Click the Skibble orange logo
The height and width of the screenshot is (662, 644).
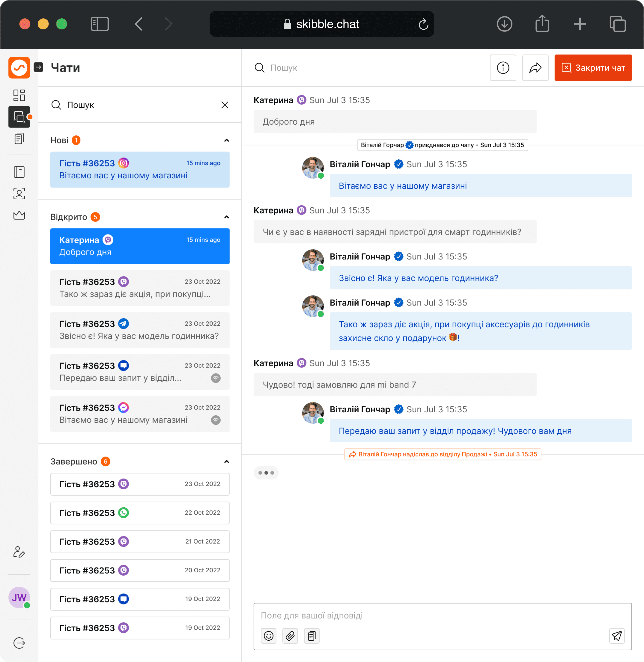coord(19,68)
